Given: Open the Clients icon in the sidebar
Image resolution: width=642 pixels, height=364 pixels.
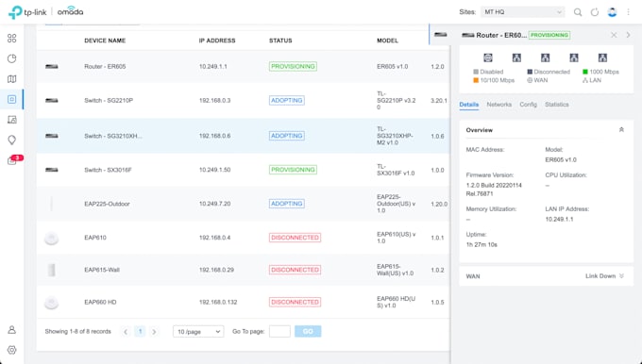Looking at the screenshot, I should 12,120.
